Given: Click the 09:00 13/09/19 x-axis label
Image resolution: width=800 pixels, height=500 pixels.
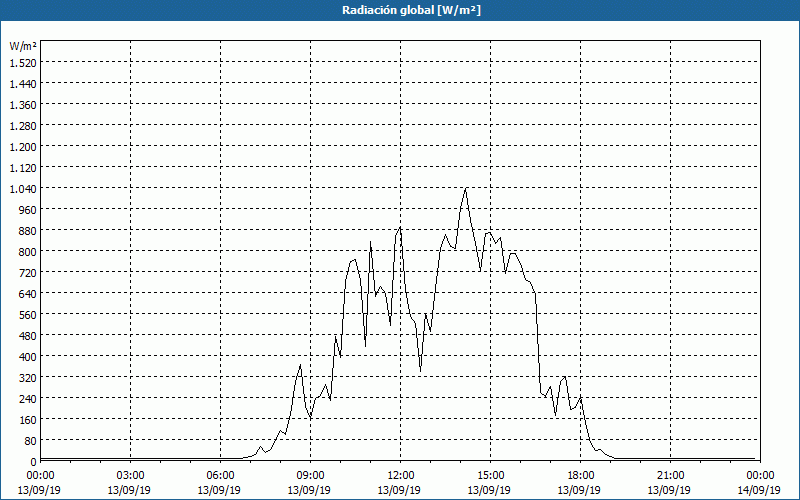Looking at the screenshot, I should pos(310,483).
